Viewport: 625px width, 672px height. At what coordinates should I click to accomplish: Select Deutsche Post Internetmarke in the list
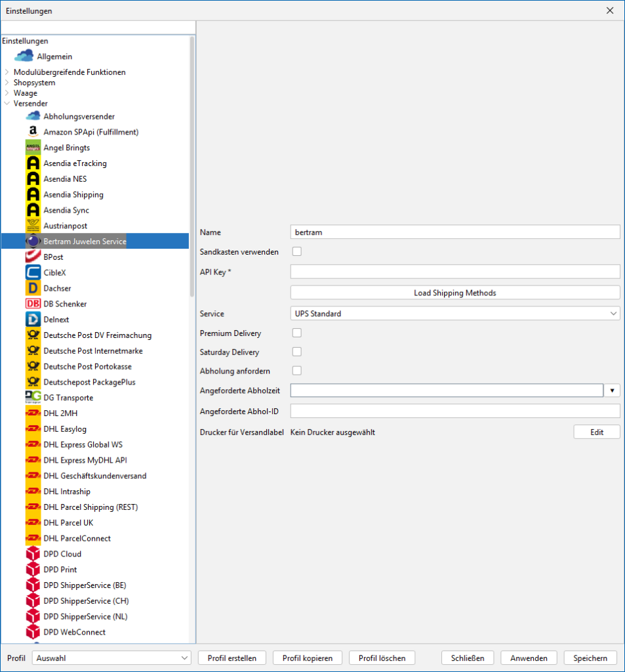pyautogui.click(x=92, y=351)
